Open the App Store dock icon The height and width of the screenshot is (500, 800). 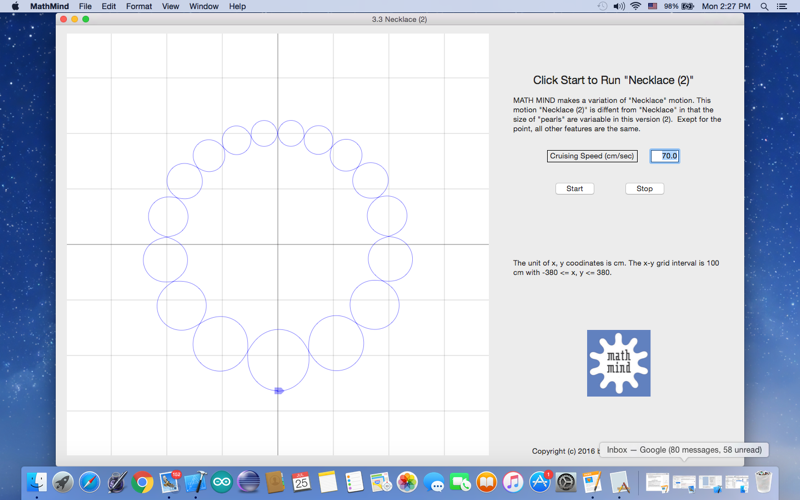(539, 482)
